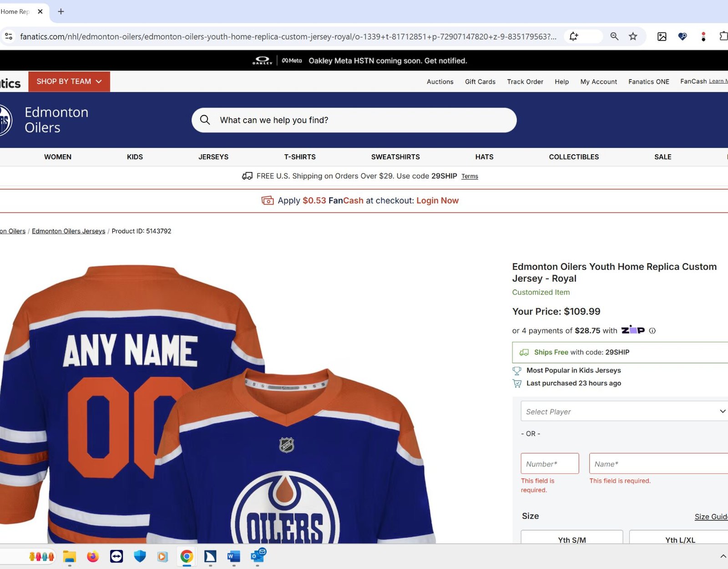Click the FanCash Learn More link
728x569 pixels.
(x=718, y=81)
